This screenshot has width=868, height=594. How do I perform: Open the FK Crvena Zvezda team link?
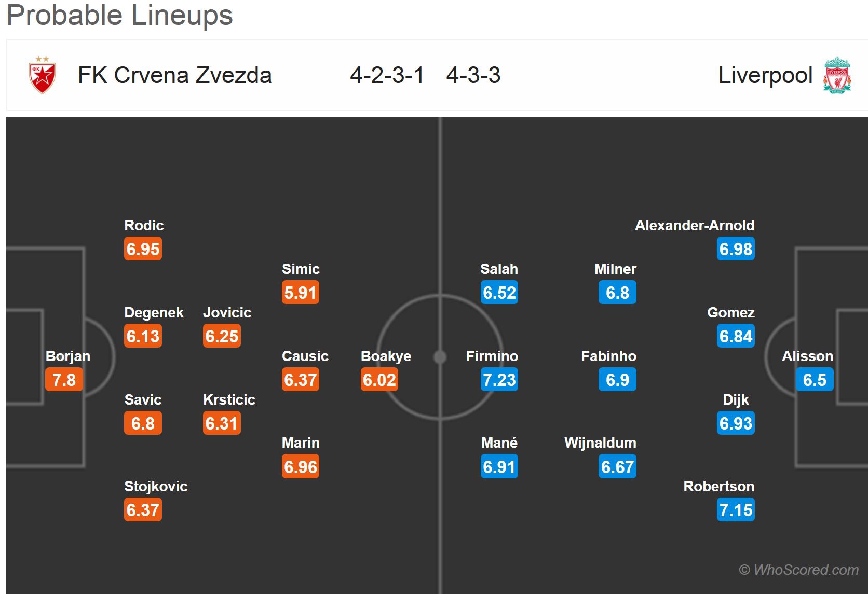tap(174, 75)
